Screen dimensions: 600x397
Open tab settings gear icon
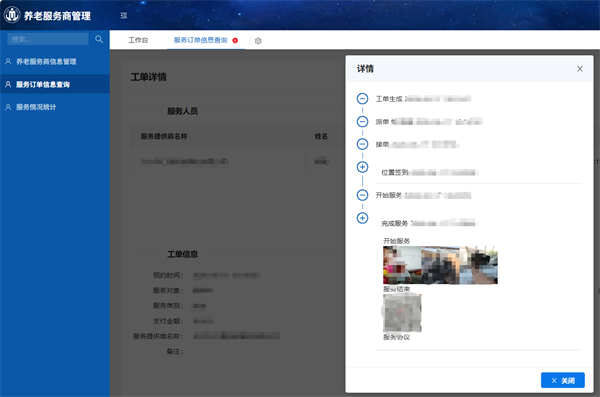click(258, 41)
